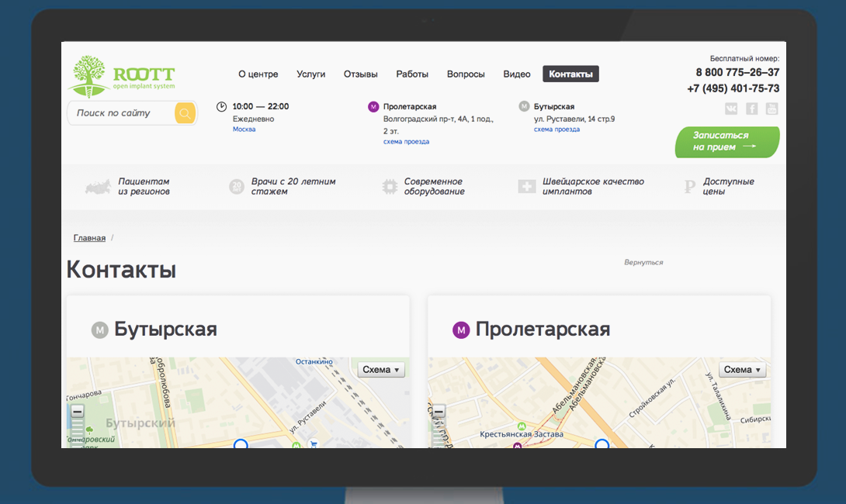Follow the Главная breadcrumb link
Screen dimensions: 846x504
point(89,238)
